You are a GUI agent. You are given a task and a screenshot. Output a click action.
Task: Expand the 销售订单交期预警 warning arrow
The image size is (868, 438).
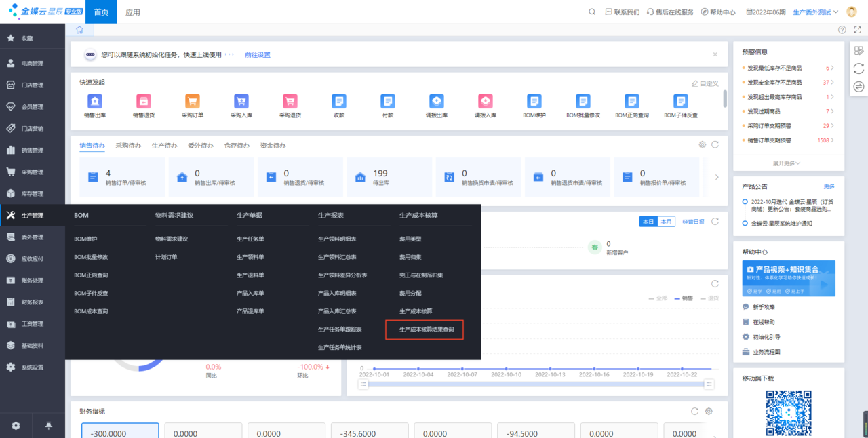click(x=832, y=140)
